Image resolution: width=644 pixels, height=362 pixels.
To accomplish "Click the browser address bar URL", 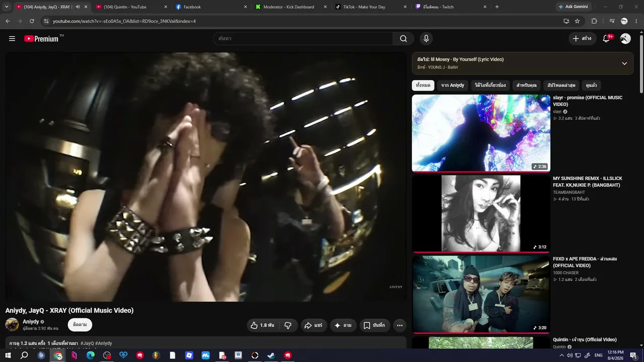I will (124, 21).
